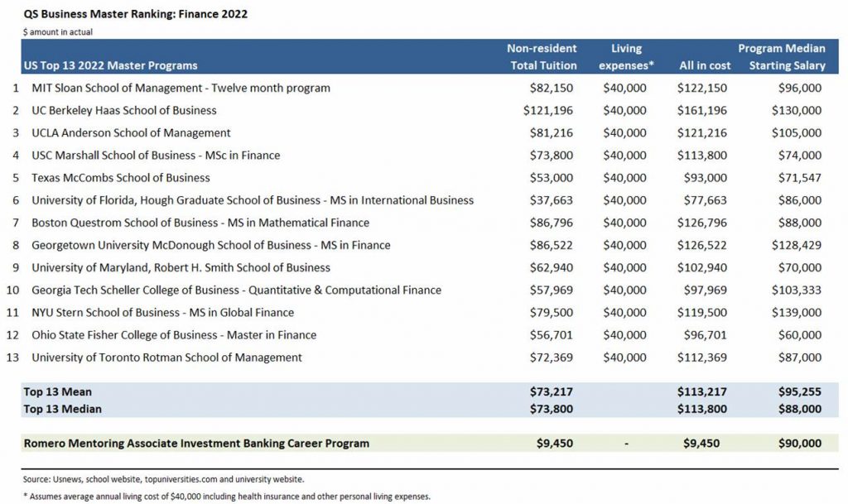This screenshot has height=504, width=848.
Task: Click the '$ amount in actual' note
Action: [58, 32]
